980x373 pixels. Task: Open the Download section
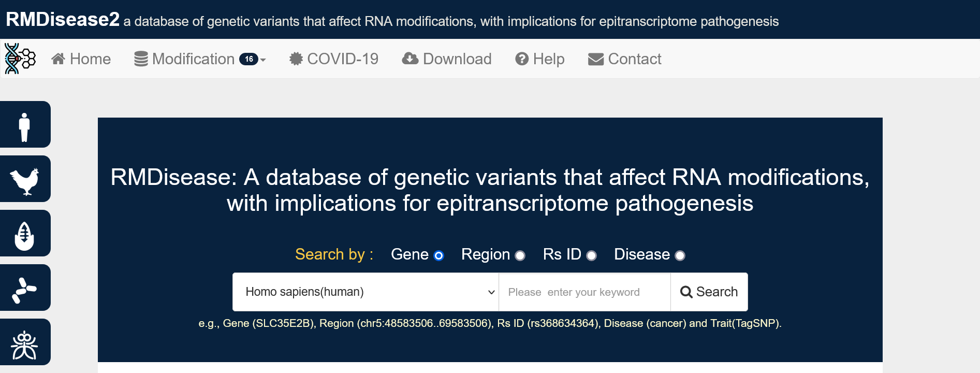pyautogui.click(x=447, y=59)
